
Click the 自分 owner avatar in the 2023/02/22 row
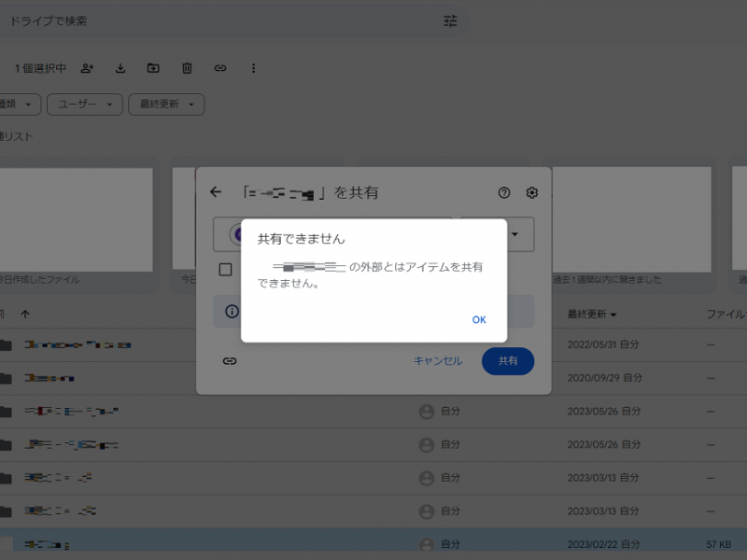tap(427, 544)
